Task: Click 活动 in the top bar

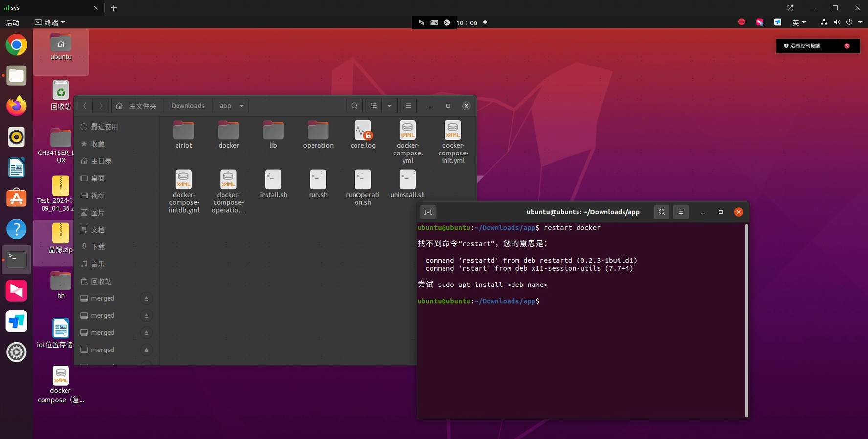Action: tap(12, 22)
